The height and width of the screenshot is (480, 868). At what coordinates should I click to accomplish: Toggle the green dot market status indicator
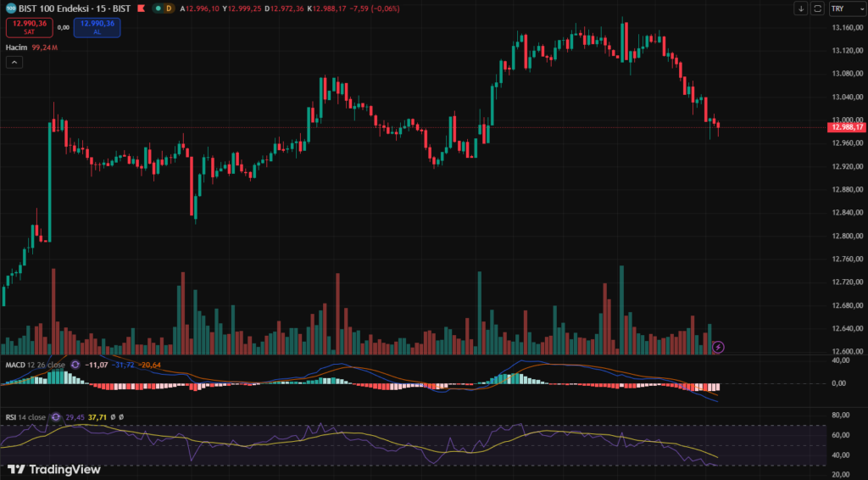157,8
